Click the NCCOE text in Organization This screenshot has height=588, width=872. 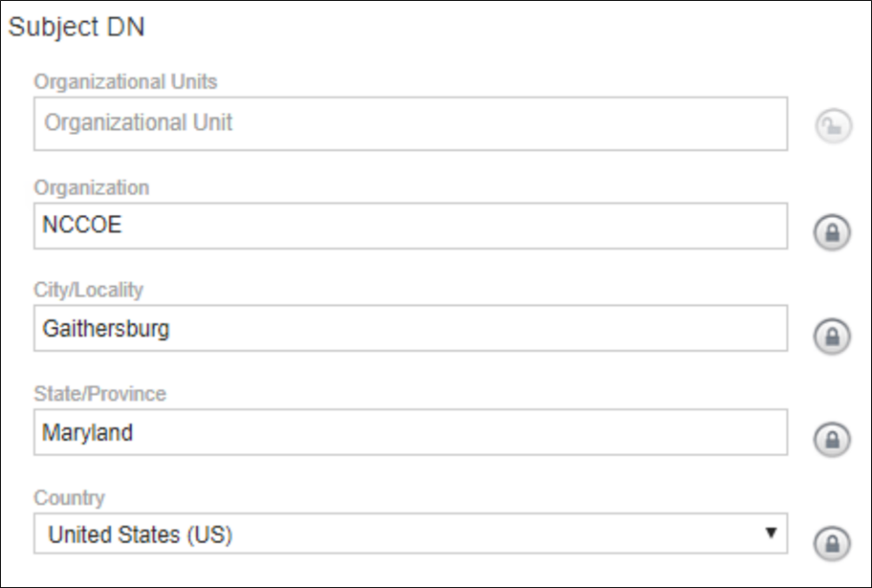click(x=82, y=226)
